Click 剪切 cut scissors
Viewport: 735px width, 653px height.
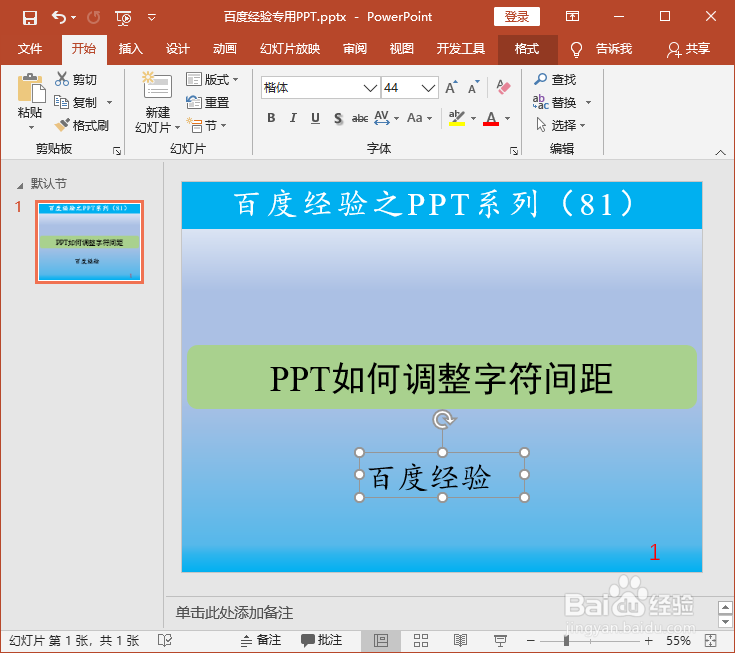point(76,79)
